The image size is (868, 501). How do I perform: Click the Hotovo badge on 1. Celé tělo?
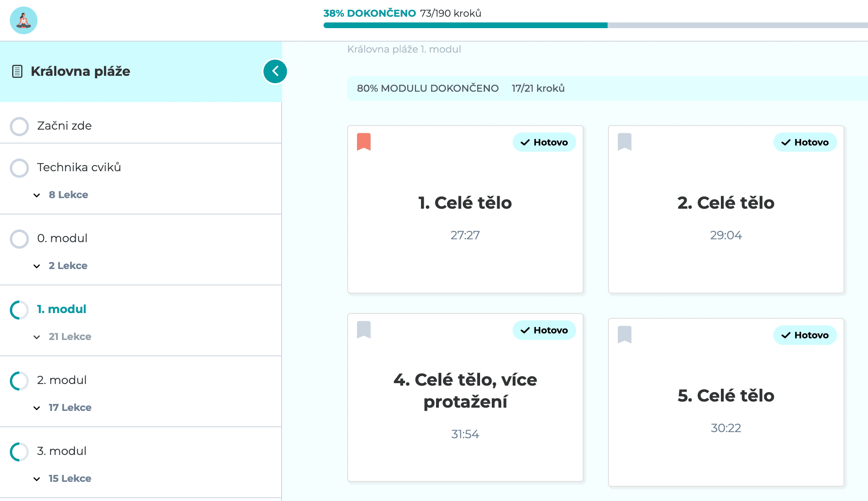544,142
